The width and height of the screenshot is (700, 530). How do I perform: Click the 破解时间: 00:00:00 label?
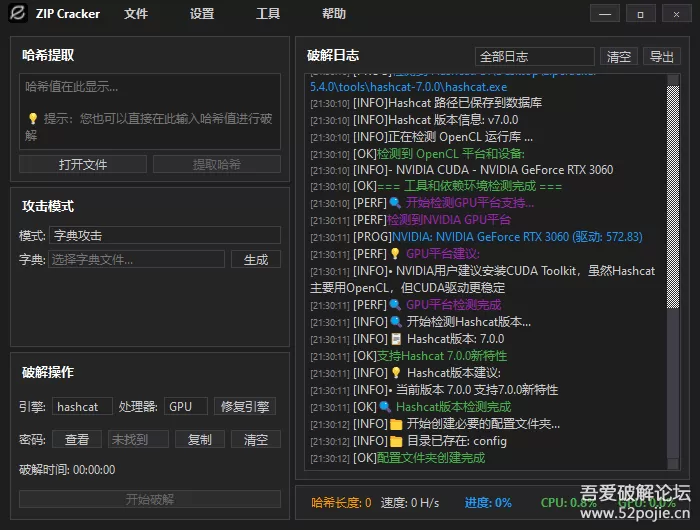tap(67, 470)
